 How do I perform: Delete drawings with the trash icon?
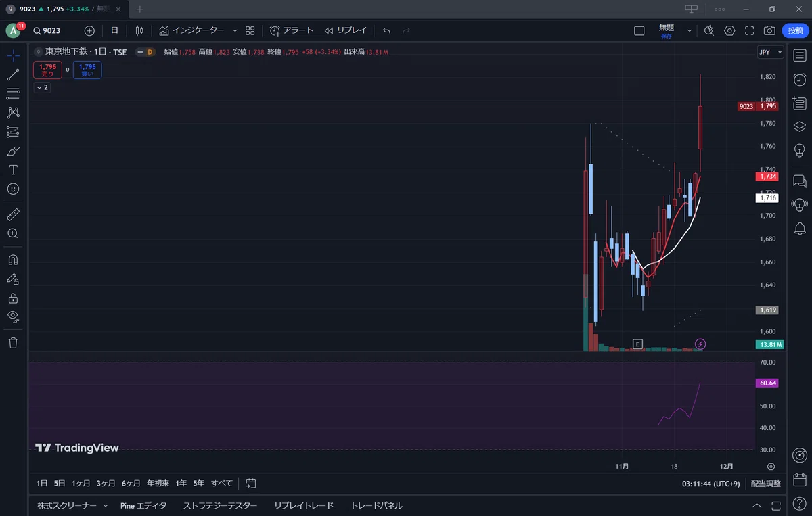point(13,343)
